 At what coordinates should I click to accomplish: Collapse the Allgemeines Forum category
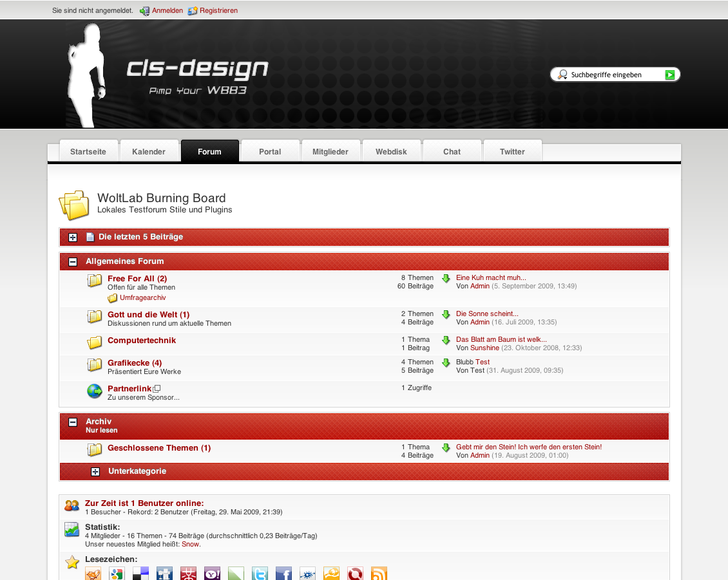pos(73,262)
